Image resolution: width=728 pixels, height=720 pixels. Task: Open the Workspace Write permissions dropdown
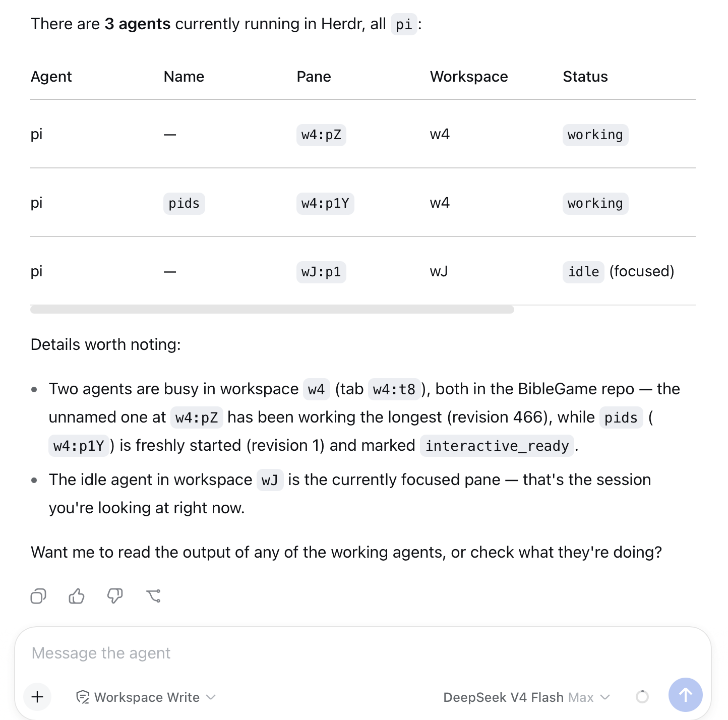(x=146, y=697)
